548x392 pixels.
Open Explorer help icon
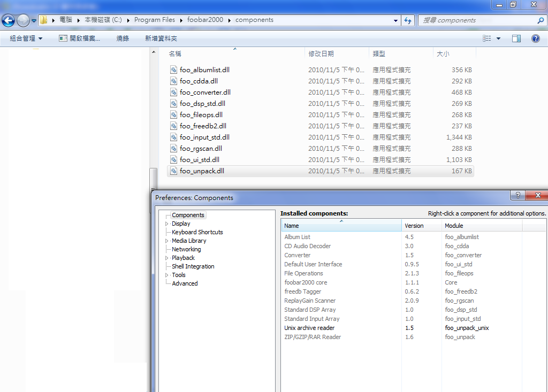click(x=535, y=39)
